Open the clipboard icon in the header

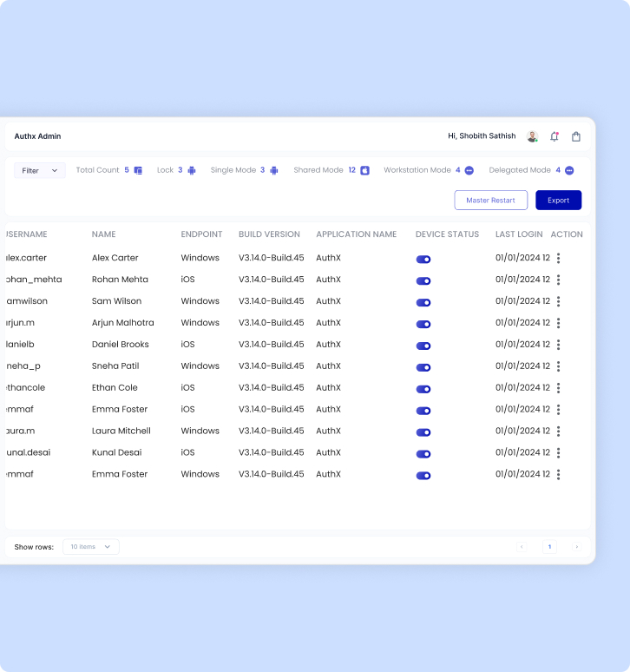pos(576,136)
